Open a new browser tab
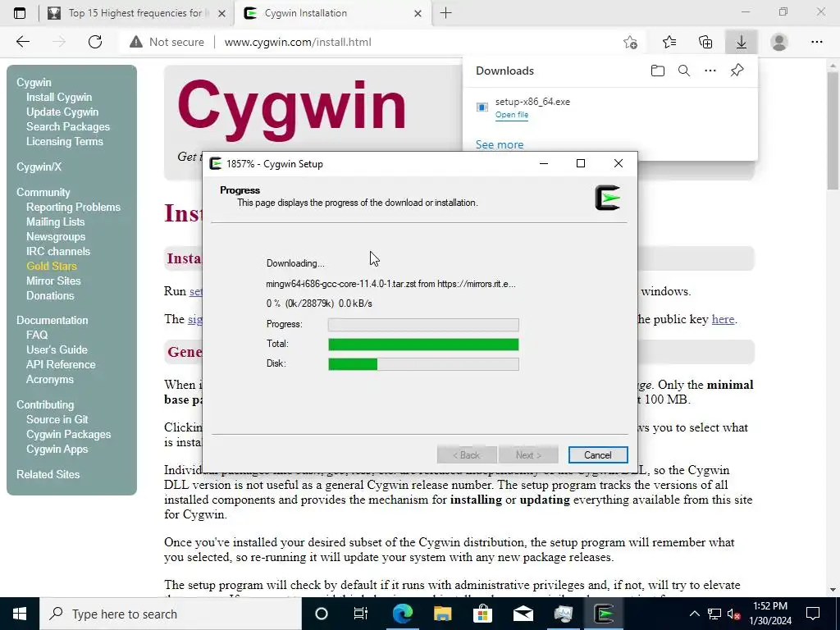The image size is (840, 630). pyautogui.click(x=445, y=13)
